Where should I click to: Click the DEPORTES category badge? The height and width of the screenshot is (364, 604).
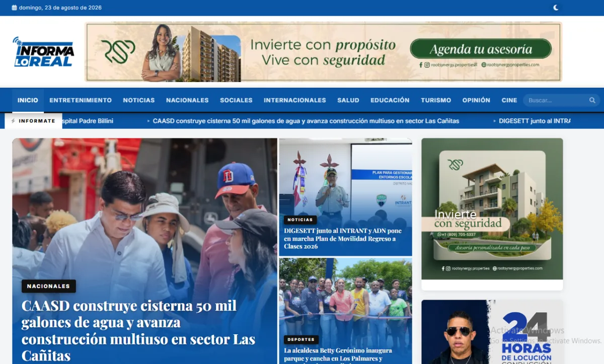point(301,339)
